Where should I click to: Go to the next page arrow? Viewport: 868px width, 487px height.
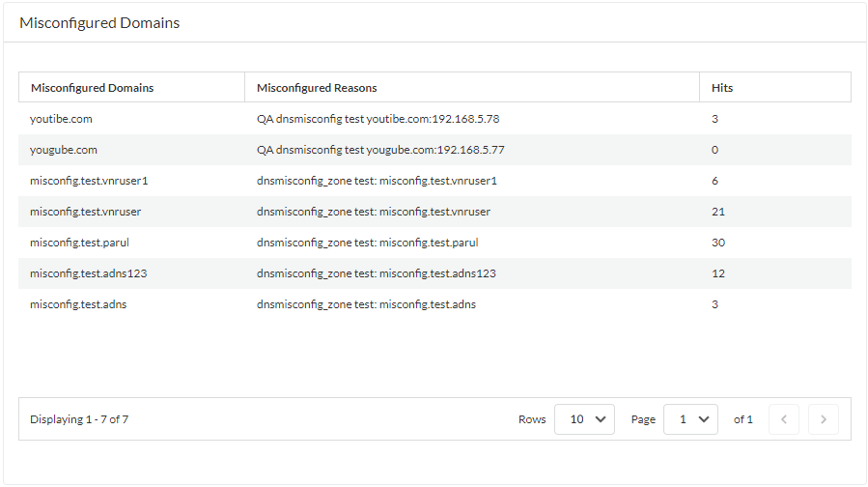click(x=823, y=419)
